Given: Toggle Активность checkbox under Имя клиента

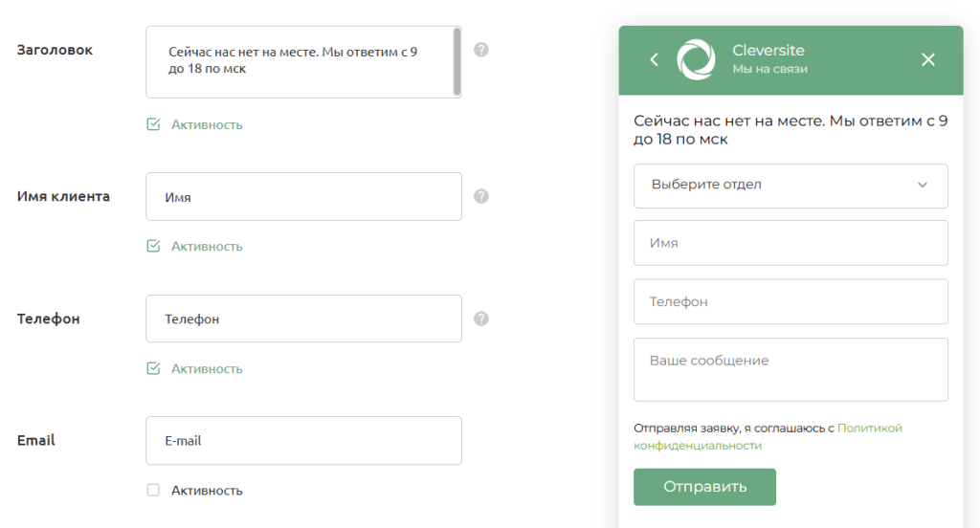Looking at the screenshot, I should click(x=153, y=246).
